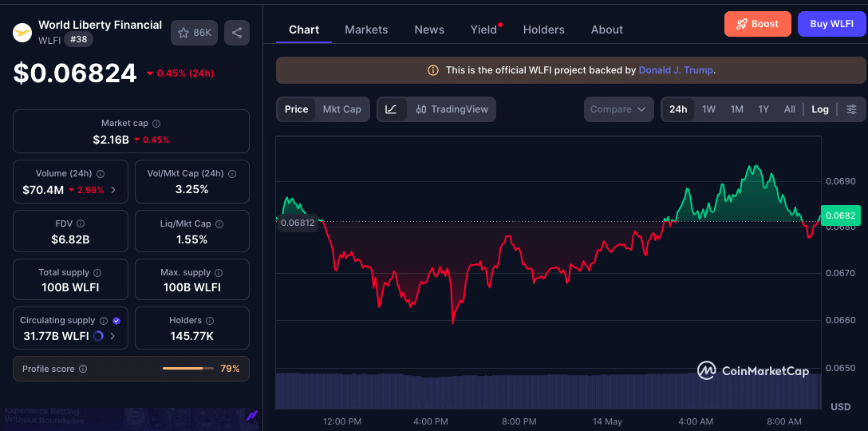Toggle Log scale on chart
The image size is (868, 431).
[x=820, y=109]
